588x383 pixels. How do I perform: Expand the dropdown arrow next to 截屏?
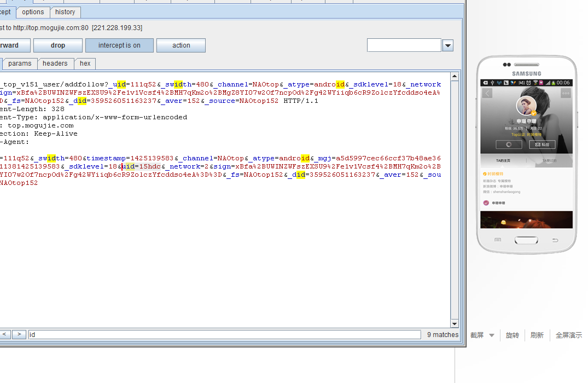click(492, 335)
